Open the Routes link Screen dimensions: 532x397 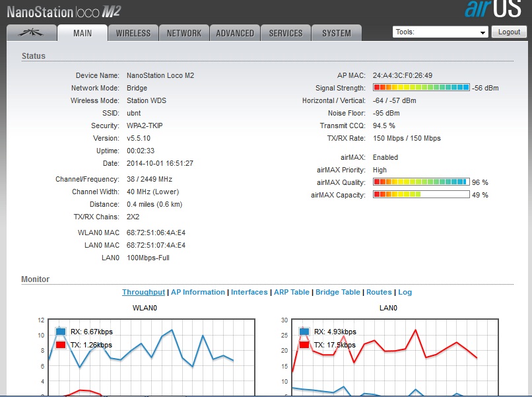coord(379,292)
